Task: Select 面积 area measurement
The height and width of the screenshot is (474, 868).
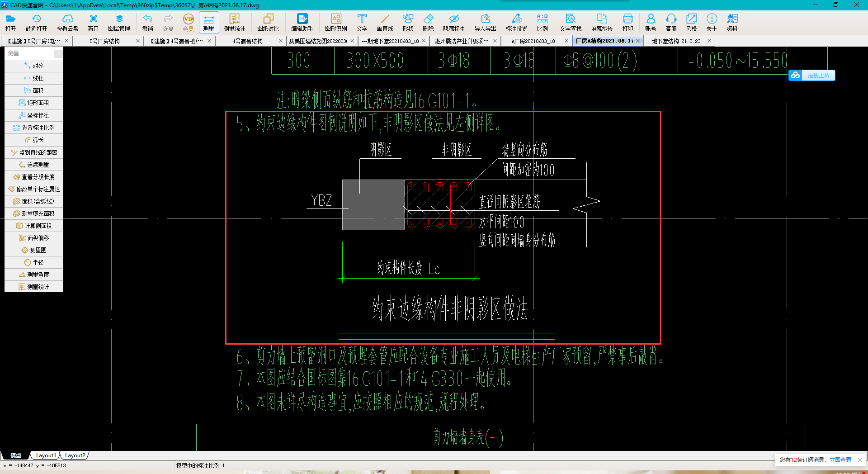Action: (34, 90)
